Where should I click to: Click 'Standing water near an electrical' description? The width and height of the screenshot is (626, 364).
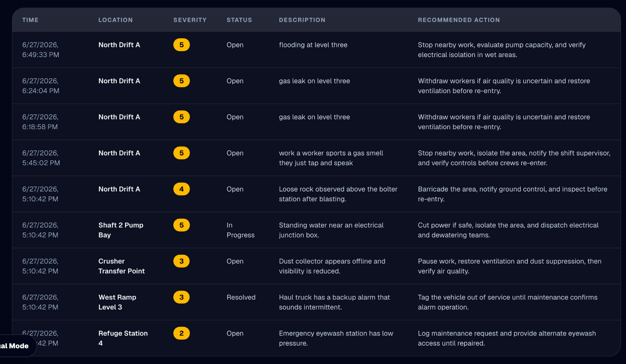coord(331,230)
